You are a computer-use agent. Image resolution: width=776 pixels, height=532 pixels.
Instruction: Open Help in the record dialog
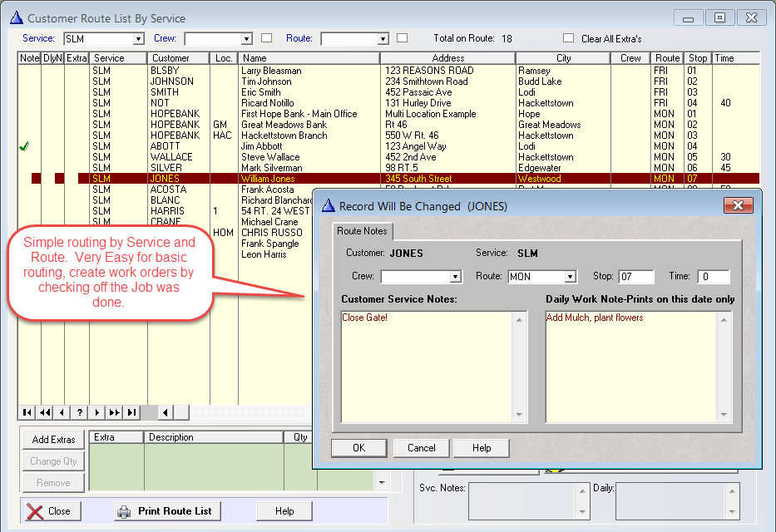coord(482,448)
